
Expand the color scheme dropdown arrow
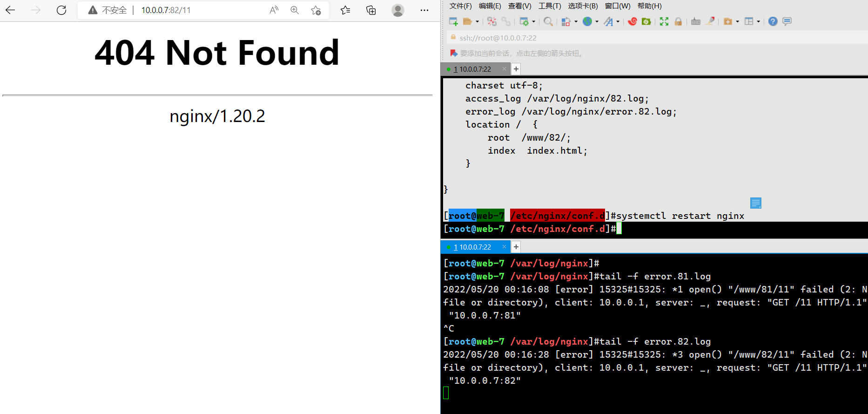click(576, 21)
